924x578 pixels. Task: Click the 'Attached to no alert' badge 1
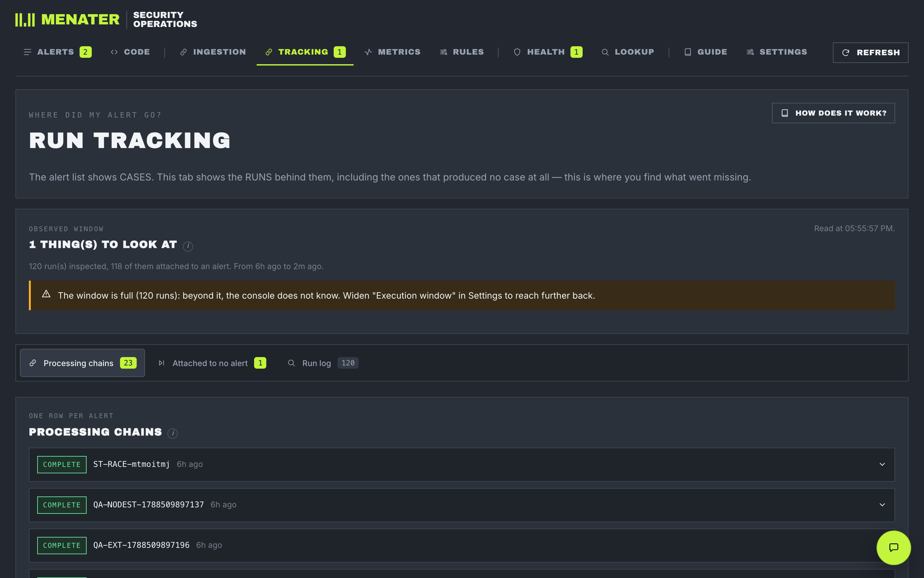click(260, 363)
